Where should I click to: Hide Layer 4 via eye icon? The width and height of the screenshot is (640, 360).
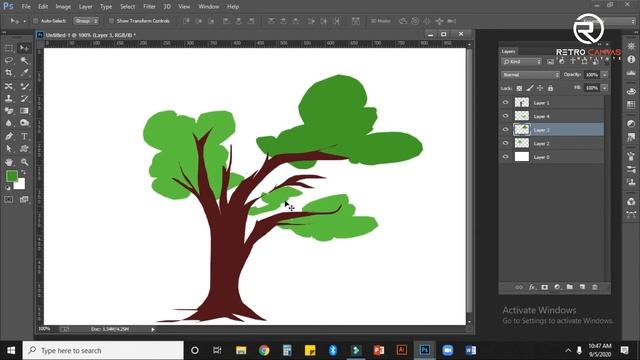pos(506,116)
